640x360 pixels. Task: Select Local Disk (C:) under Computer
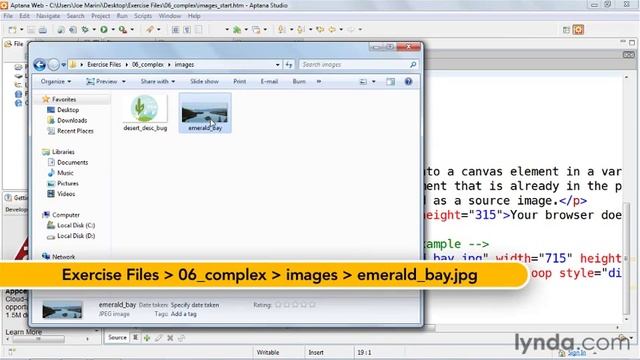coord(76,225)
